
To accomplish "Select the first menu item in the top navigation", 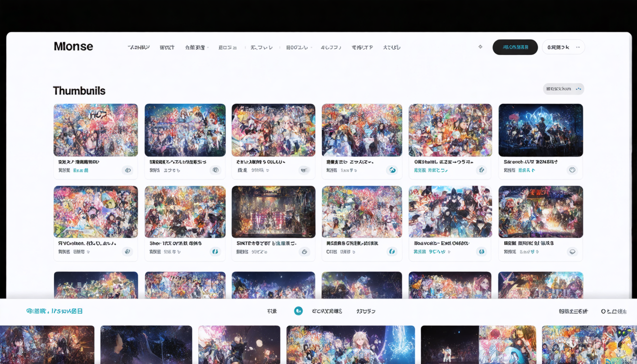I will [x=138, y=47].
